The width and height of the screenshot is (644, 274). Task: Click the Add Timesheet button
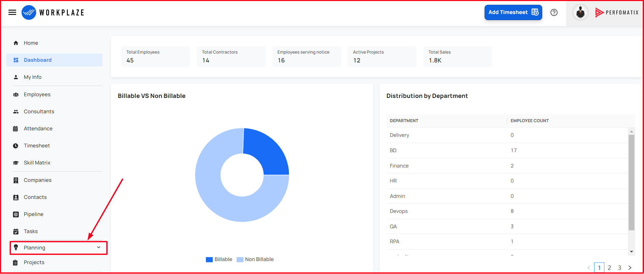tap(513, 12)
